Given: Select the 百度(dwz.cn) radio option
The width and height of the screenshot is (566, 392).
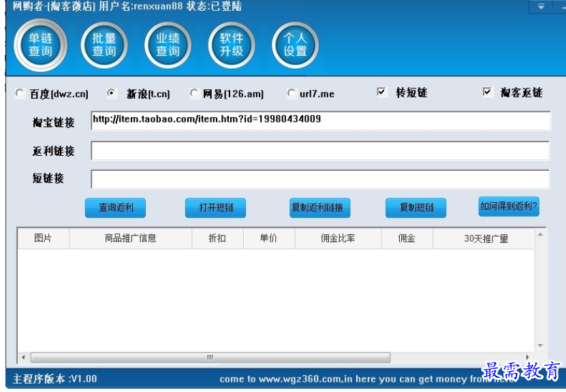Looking at the screenshot, I should tap(20, 94).
